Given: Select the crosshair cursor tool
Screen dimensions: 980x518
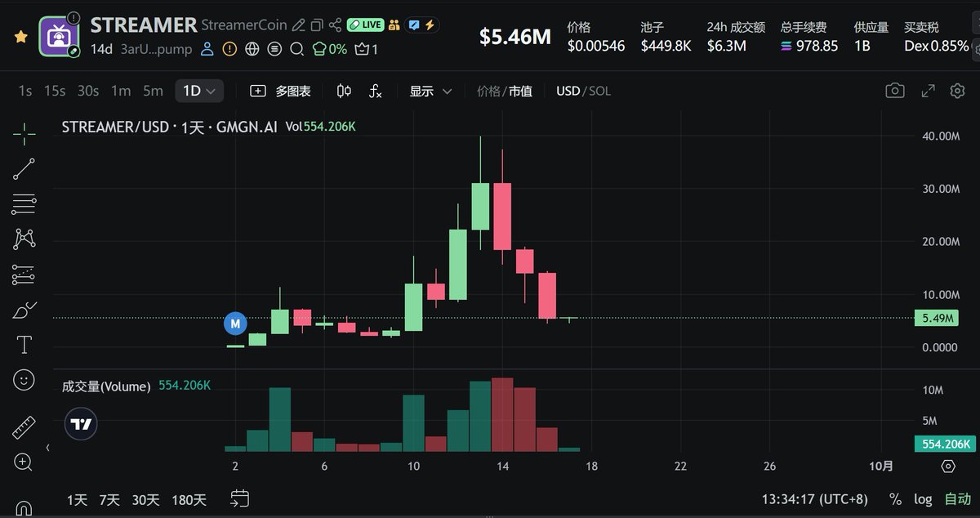Looking at the screenshot, I should 24,133.
